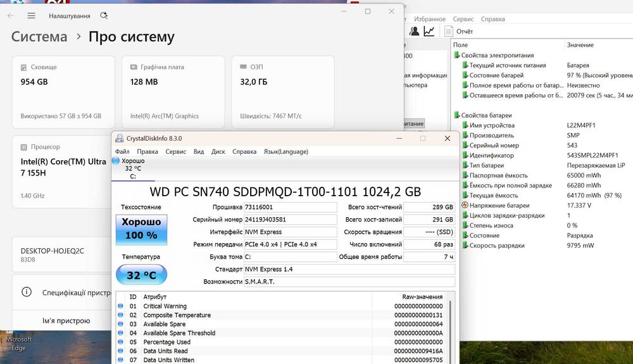
Task: Click the Хорошо 100 % health status button
Action: [141, 230]
